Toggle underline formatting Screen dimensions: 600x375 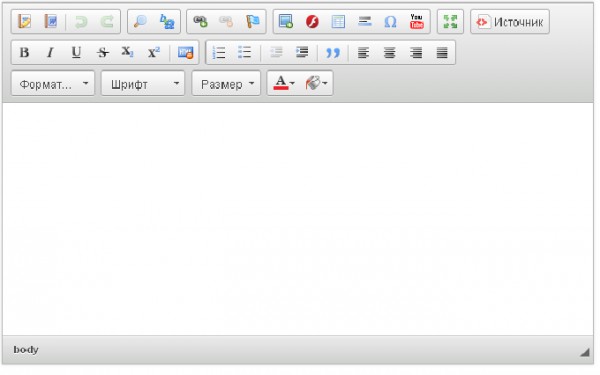click(76, 52)
